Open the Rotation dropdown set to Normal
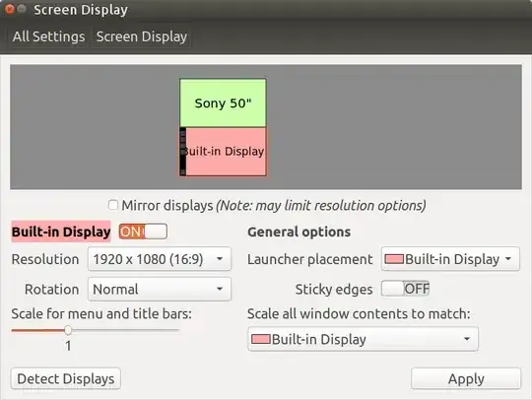The width and height of the screenshot is (532, 400). 160,289
